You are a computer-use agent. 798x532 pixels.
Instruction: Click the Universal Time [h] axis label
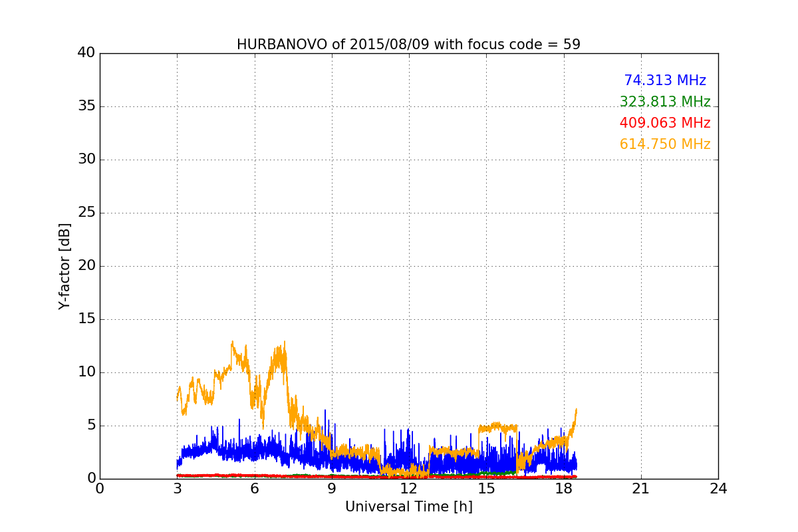click(x=408, y=507)
